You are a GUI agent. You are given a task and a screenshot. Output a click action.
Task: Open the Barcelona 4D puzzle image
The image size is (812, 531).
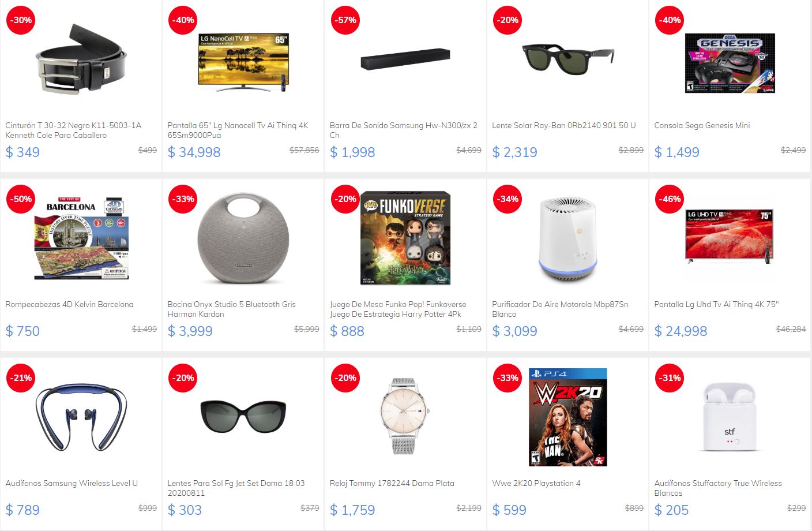click(x=81, y=238)
